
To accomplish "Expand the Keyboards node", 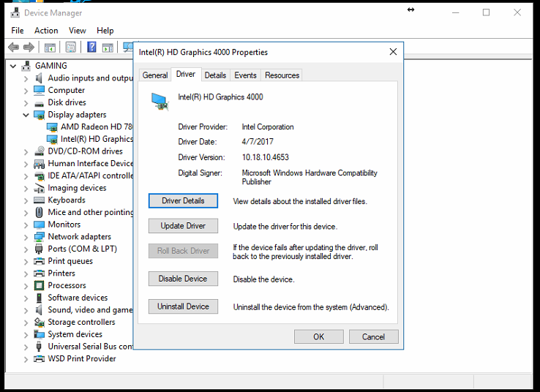I will 26,200.
